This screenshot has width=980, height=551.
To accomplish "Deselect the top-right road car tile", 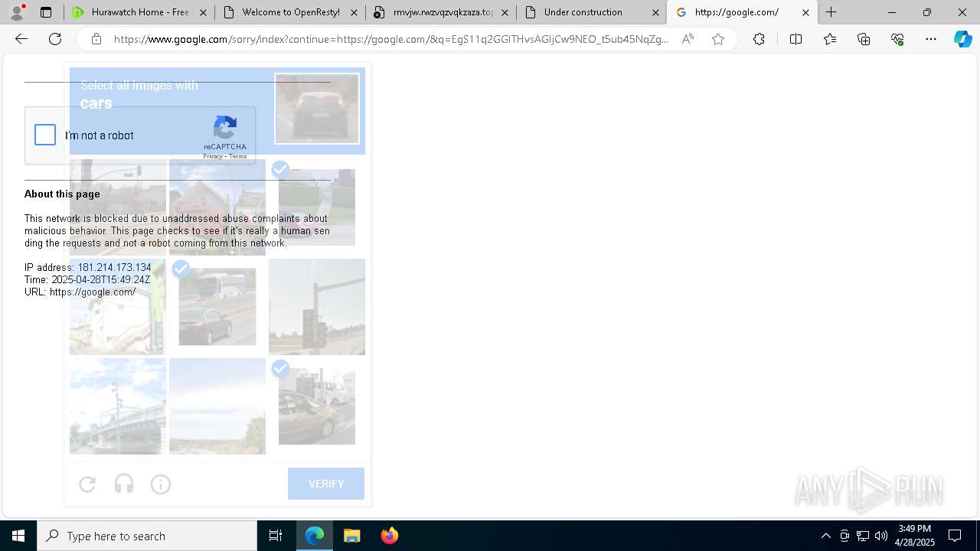I will click(317, 207).
